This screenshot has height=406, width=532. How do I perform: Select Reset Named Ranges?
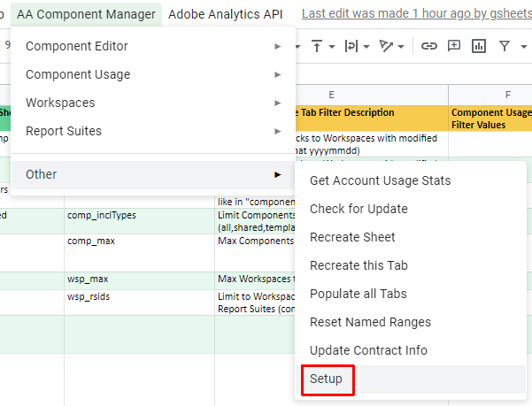411,322
